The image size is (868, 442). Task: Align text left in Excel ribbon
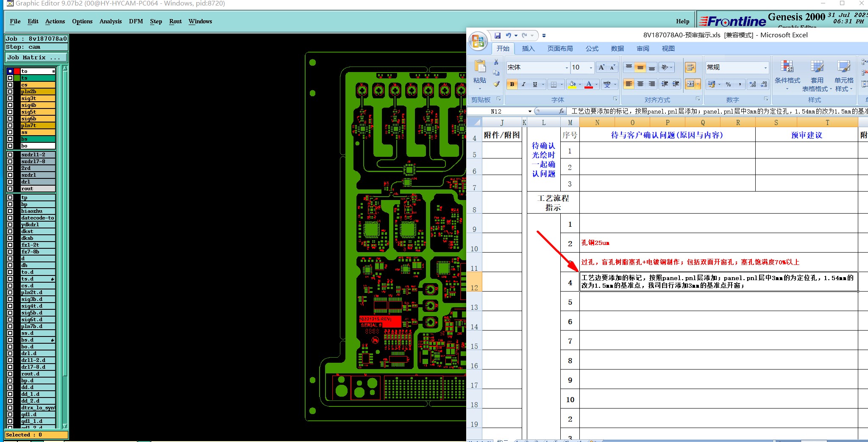[629, 84]
